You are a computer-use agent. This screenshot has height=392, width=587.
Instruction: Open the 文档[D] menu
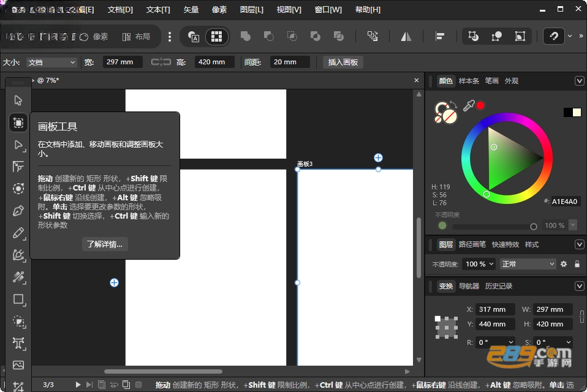(x=120, y=10)
